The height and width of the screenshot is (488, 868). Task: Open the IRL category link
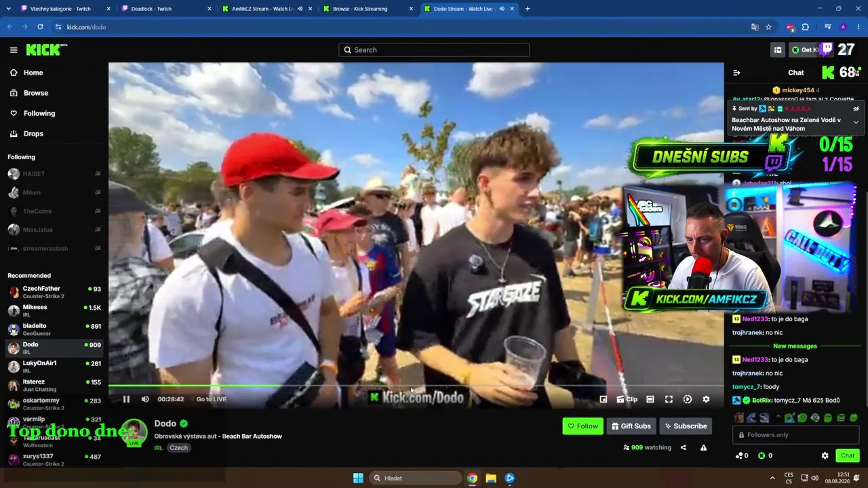158,448
